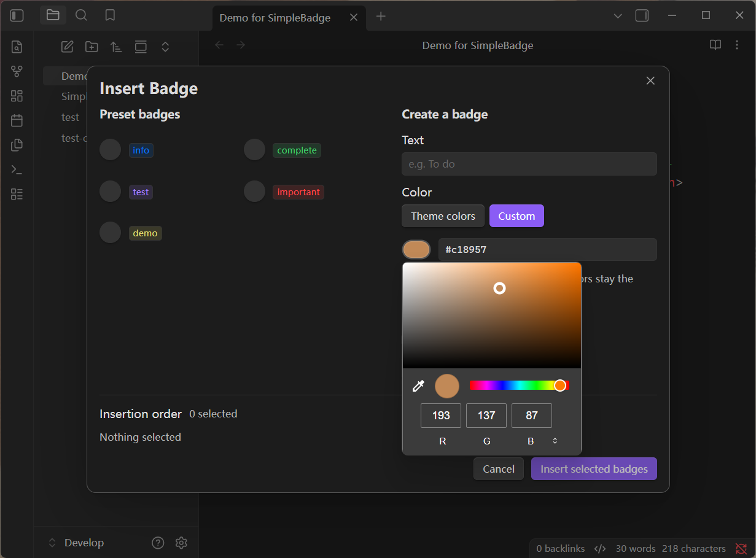
Task: Click the templates icon in ribbon
Action: [x=17, y=145]
